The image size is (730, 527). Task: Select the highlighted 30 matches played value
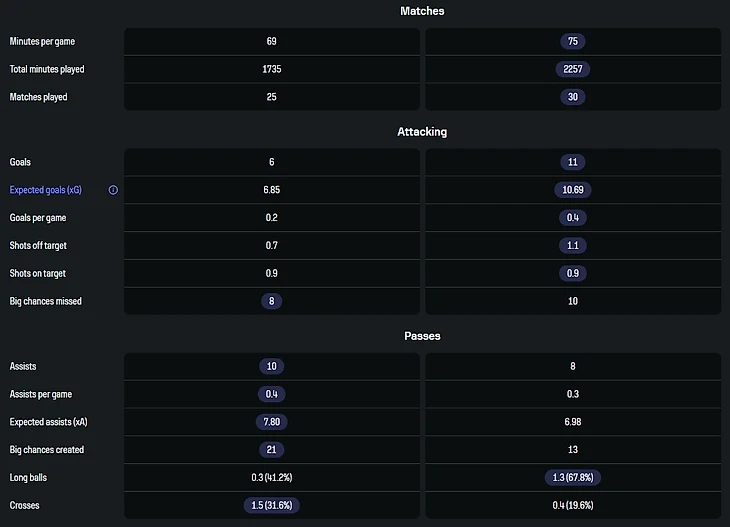click(x=573, y=97)
